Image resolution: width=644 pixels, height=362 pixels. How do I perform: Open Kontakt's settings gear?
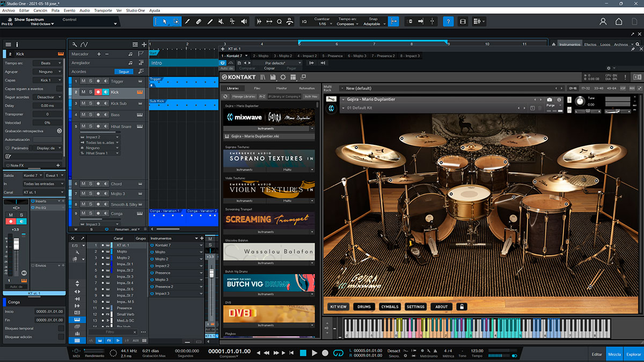point(283,77)
